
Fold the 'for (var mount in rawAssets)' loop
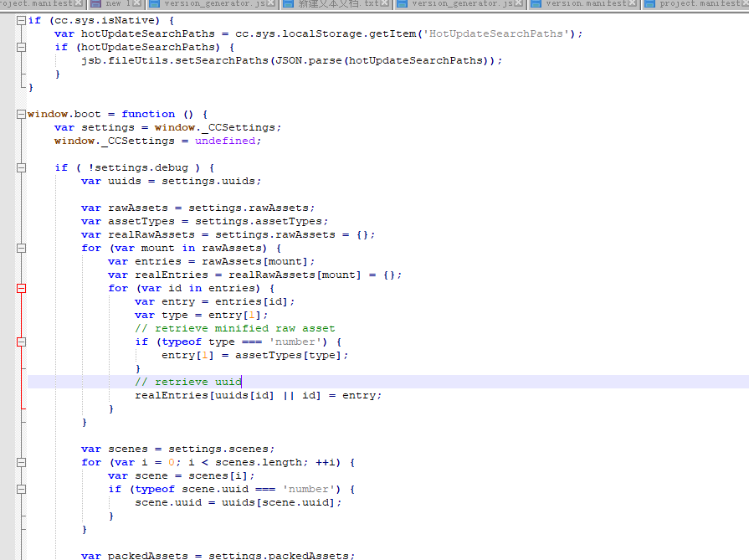(x=21, y=248)
